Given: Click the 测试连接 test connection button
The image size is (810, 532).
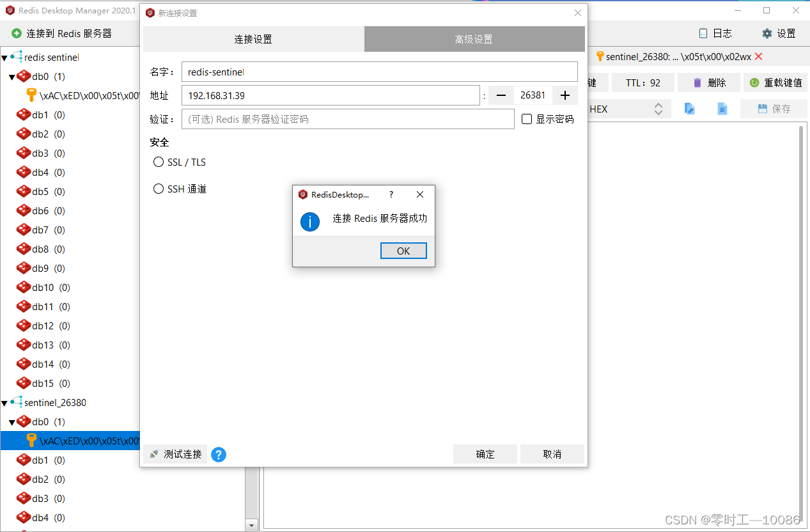Looking at the screenshot, I should 175,454.
